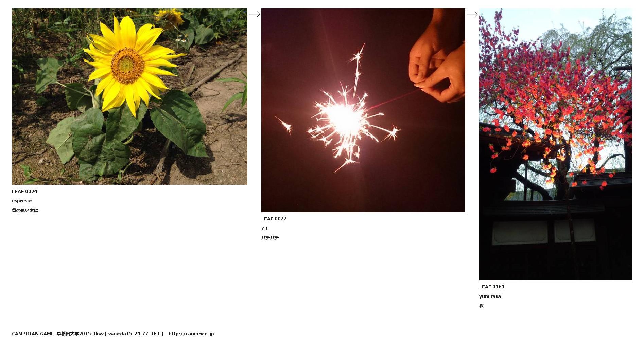The image size is (644, 342).
Task: Click the word flow in the footer
Action: (x=99, y=334)
